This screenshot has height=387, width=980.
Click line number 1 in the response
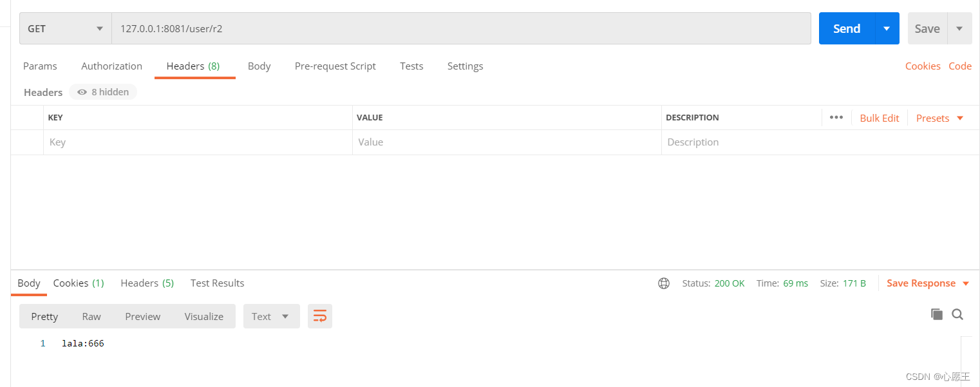tap(43, 343)
